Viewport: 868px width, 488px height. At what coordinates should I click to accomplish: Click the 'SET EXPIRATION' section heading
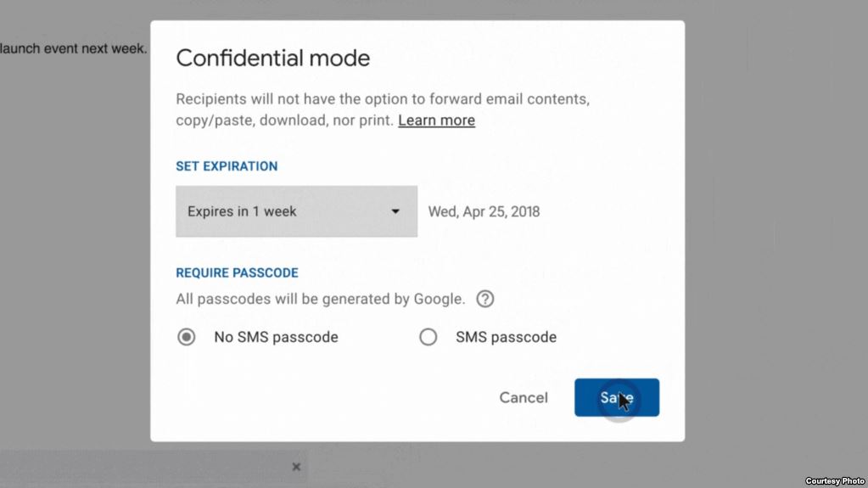(x=227, y=166)
